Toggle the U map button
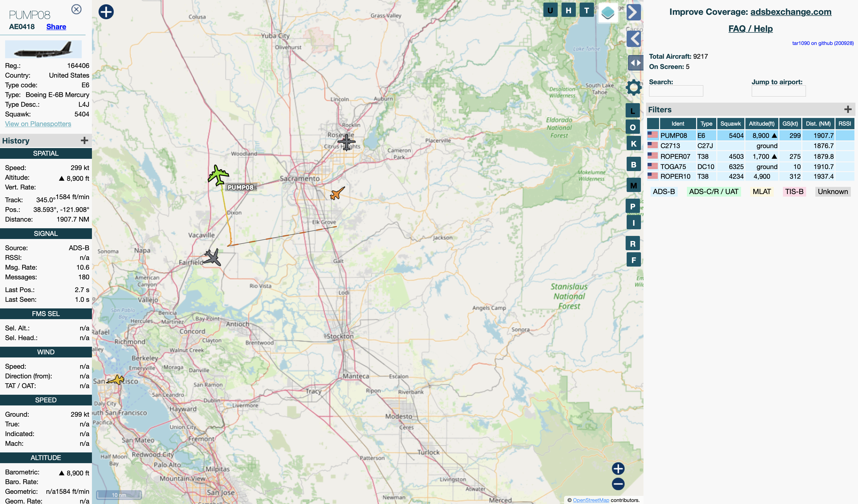Screen dimensions: 858x504 click(550, 10)
